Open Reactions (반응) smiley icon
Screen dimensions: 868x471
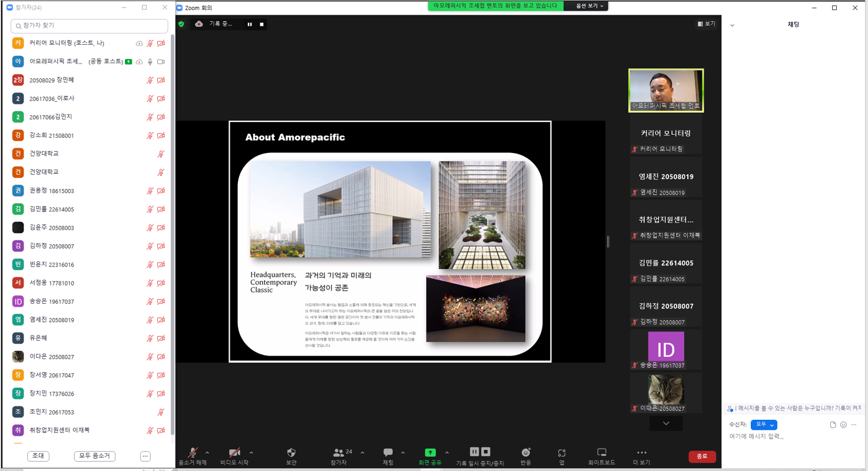point(526,453)
